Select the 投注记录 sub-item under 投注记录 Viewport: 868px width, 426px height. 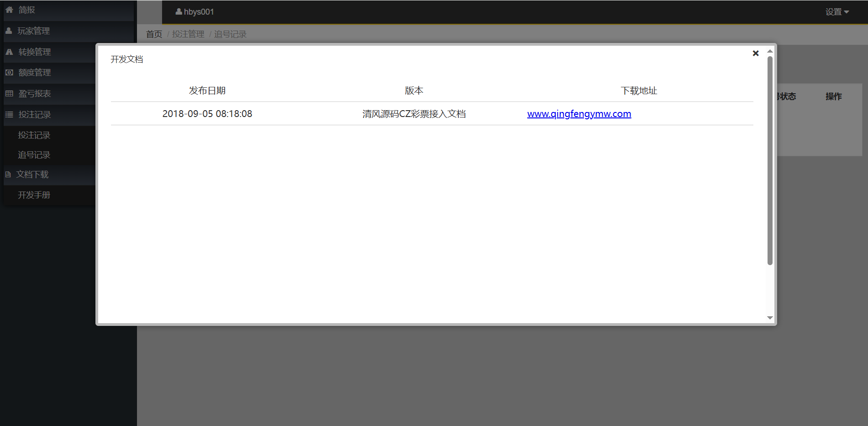click(x=34, y=135)
